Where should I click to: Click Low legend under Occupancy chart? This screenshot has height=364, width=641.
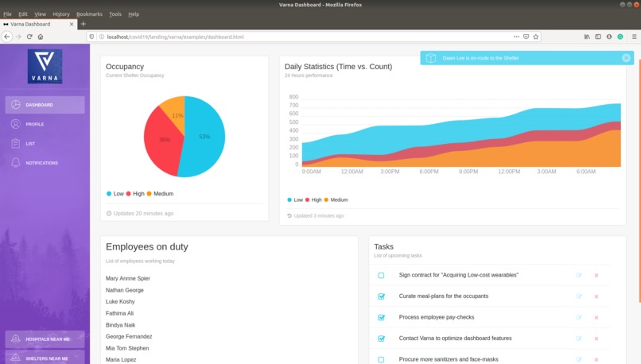(x=115, y=194)
